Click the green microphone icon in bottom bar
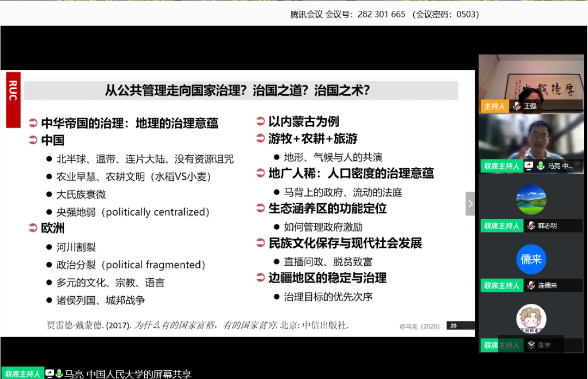Screen dimensions: 588x379 [59, 374]
